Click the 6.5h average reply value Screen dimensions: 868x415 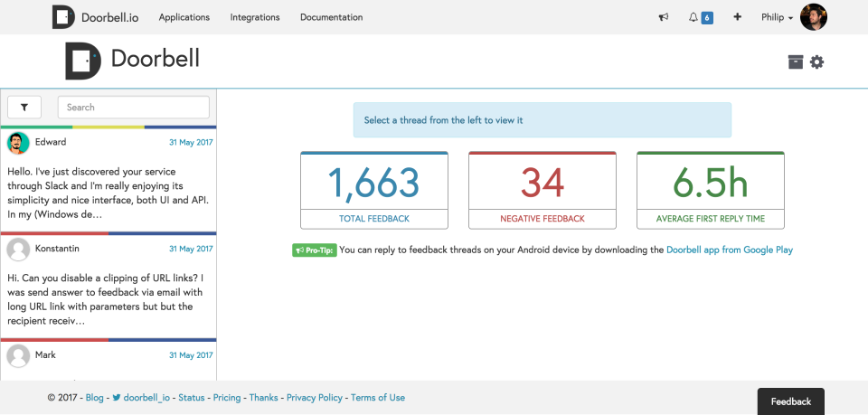711,183
